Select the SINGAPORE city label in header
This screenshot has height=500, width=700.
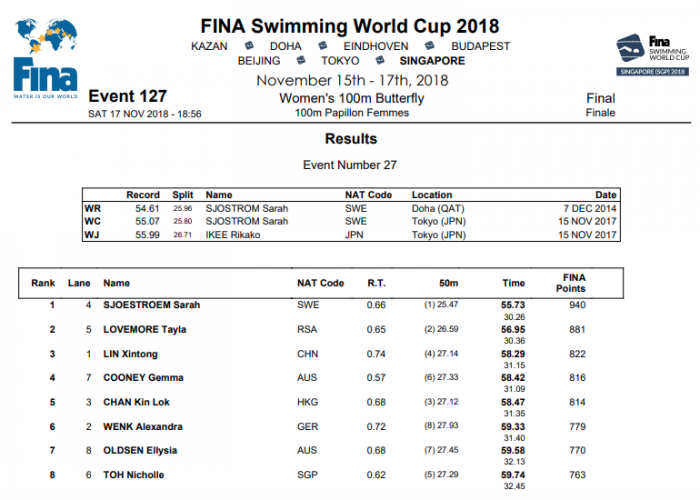click(x=432, y=61)
